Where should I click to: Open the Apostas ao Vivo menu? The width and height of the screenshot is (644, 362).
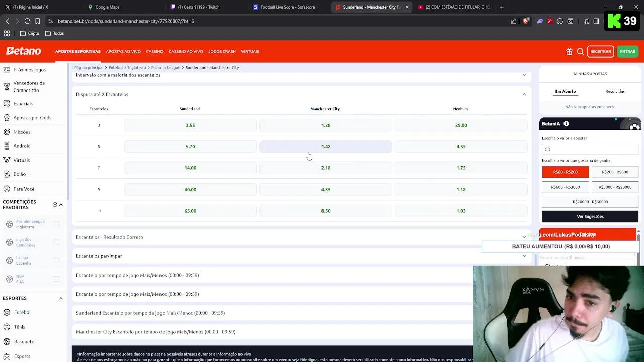click(x=123, y=51)
